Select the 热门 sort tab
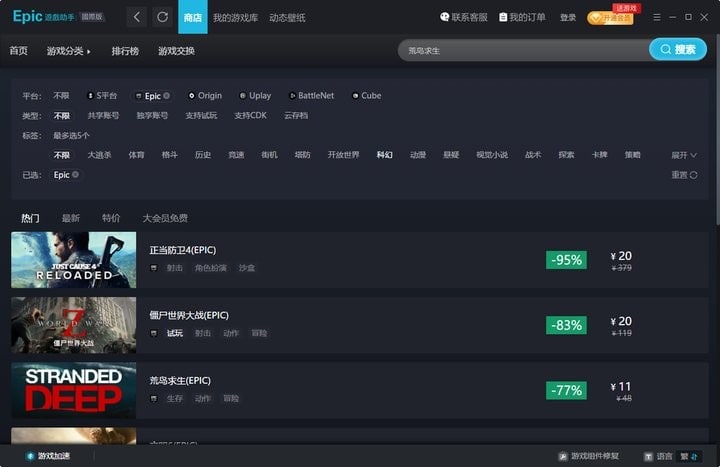The width and height of the screenshot is (720, 467). click(30, 218)
